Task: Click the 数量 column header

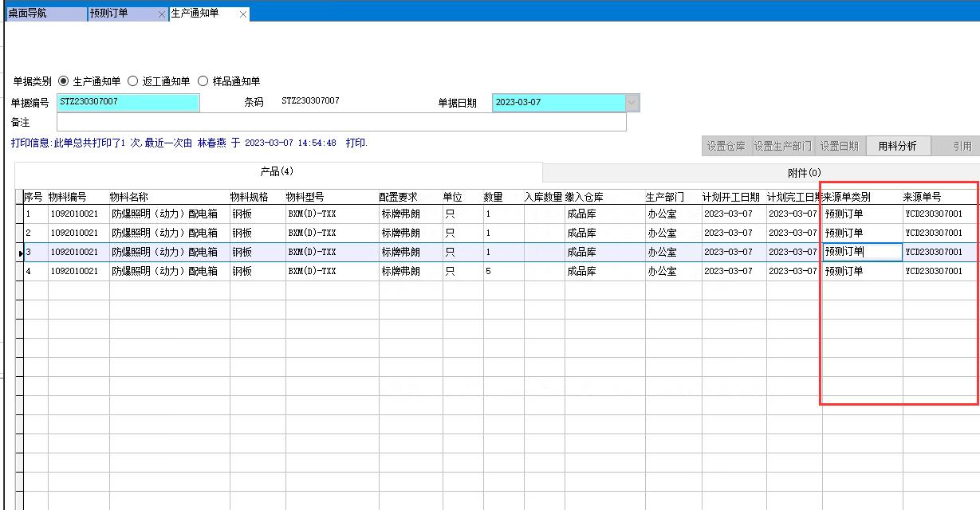Action: (x=494, y=197)
